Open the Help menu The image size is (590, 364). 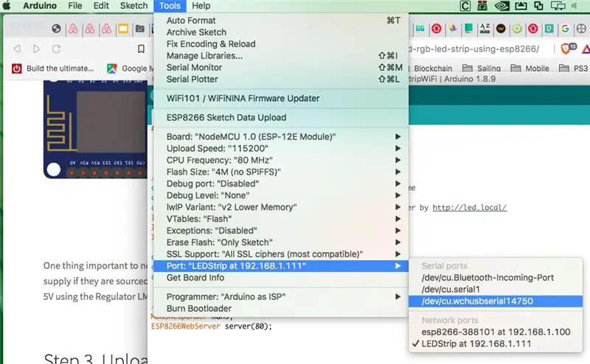pos(201,6)
